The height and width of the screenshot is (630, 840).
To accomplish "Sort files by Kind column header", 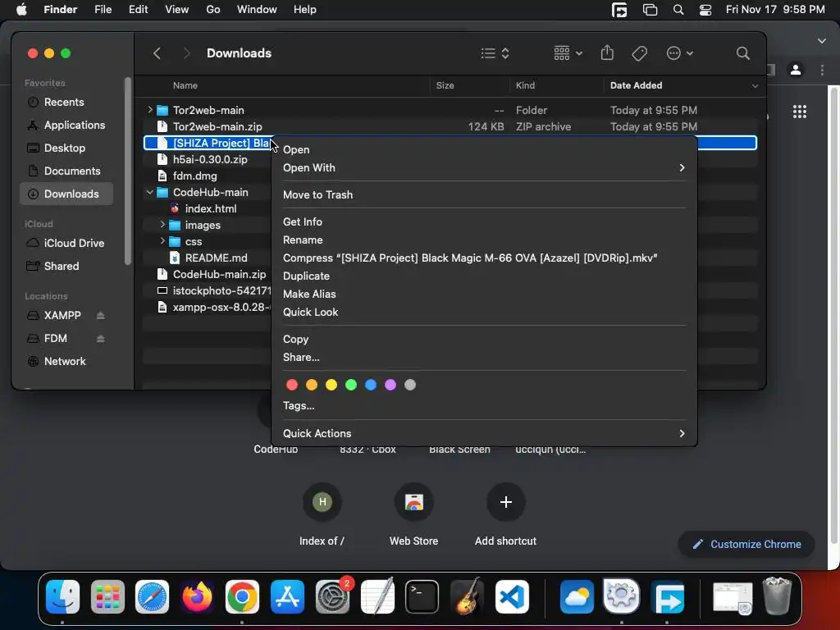I will (x=525, y=85).
